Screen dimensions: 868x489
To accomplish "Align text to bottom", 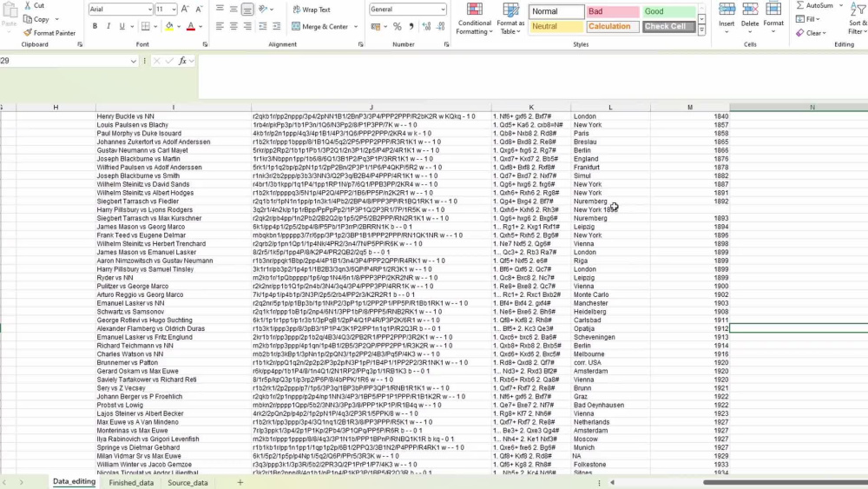I will coord(247,10).
